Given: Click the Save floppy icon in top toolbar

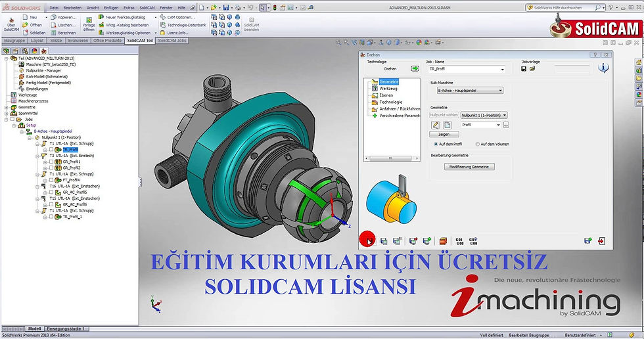Looking at the screenshot, I should [x=226, y=7].
